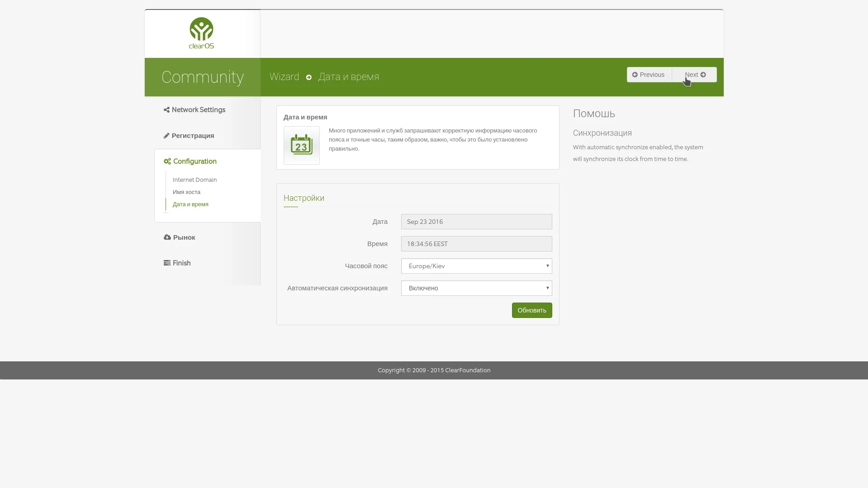
Task: Click the cloud icon beside Рынок
Action: pos(167,237)
